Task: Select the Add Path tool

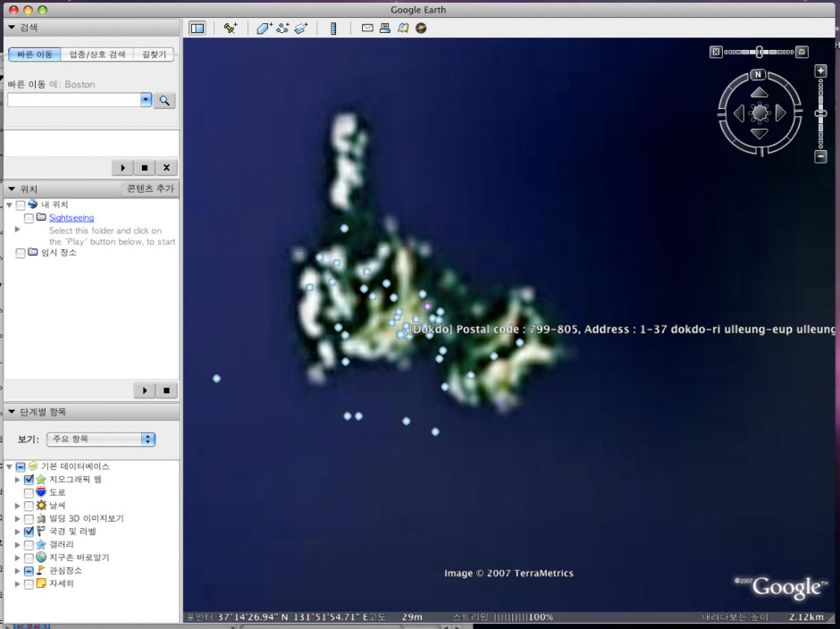Action: 282,29
